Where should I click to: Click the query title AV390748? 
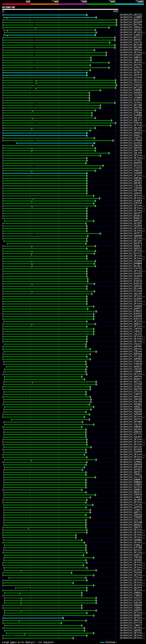pos(8,8)
